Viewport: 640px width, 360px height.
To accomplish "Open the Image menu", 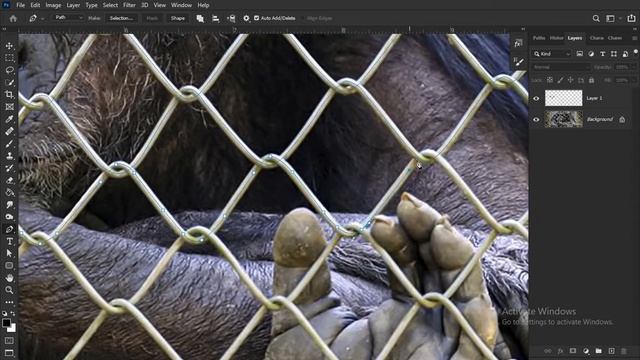I will click(53, 5).
